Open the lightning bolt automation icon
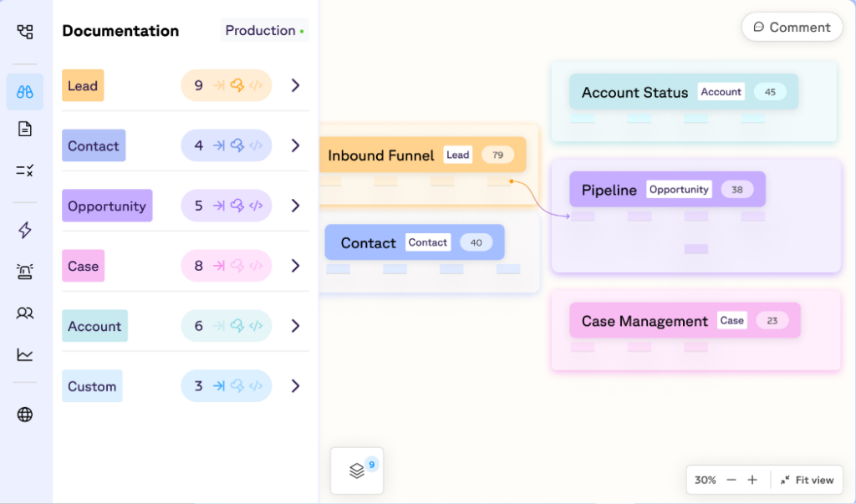The width and height of the screenshot is (856, 504). (25, 231)
